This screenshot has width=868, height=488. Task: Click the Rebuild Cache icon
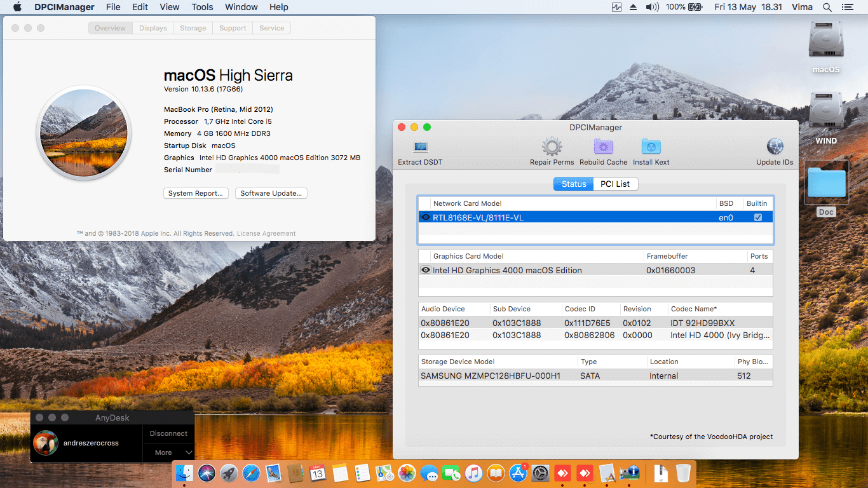(x=602, y=147)
